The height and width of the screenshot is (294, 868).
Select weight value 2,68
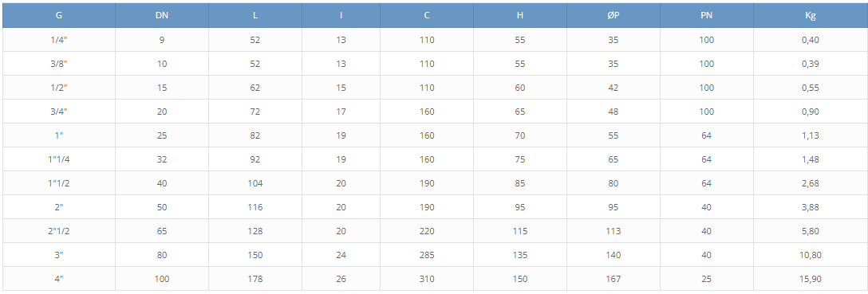pos(811,183)
